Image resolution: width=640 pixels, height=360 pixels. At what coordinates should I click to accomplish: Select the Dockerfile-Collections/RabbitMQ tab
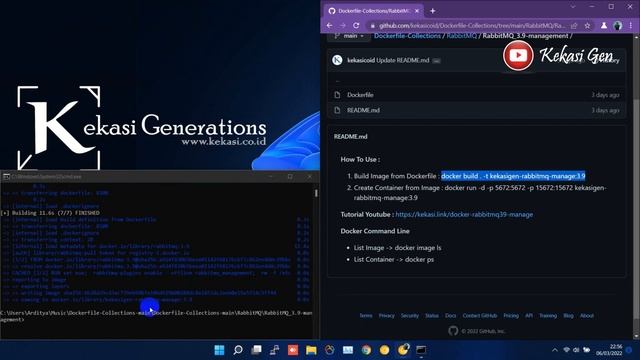coord(373,11)
